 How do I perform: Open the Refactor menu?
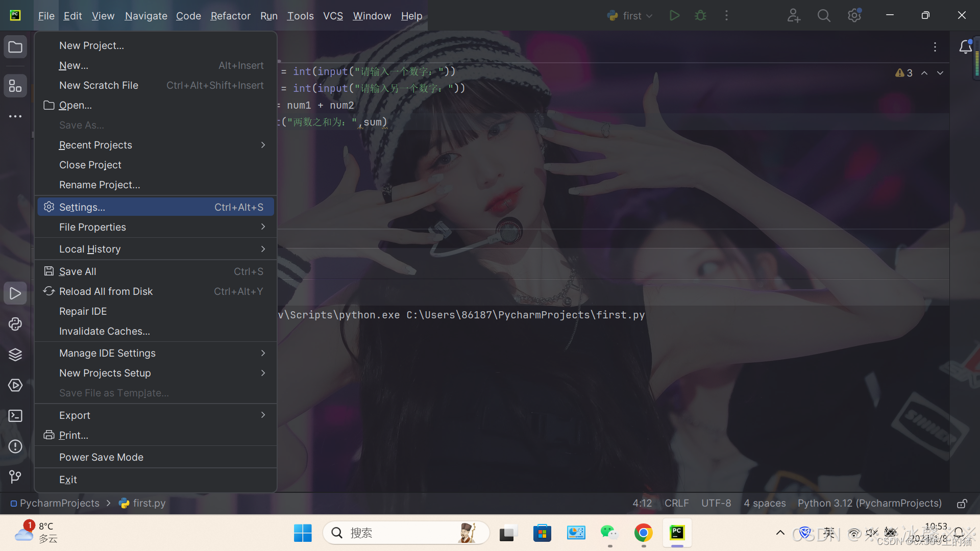pos(230,16)
